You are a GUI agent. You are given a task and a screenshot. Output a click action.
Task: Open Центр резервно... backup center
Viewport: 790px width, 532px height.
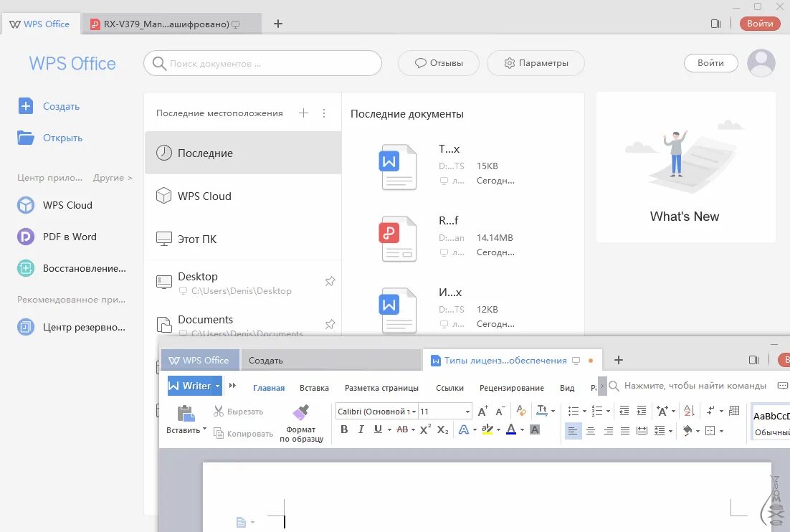[71, 327]
